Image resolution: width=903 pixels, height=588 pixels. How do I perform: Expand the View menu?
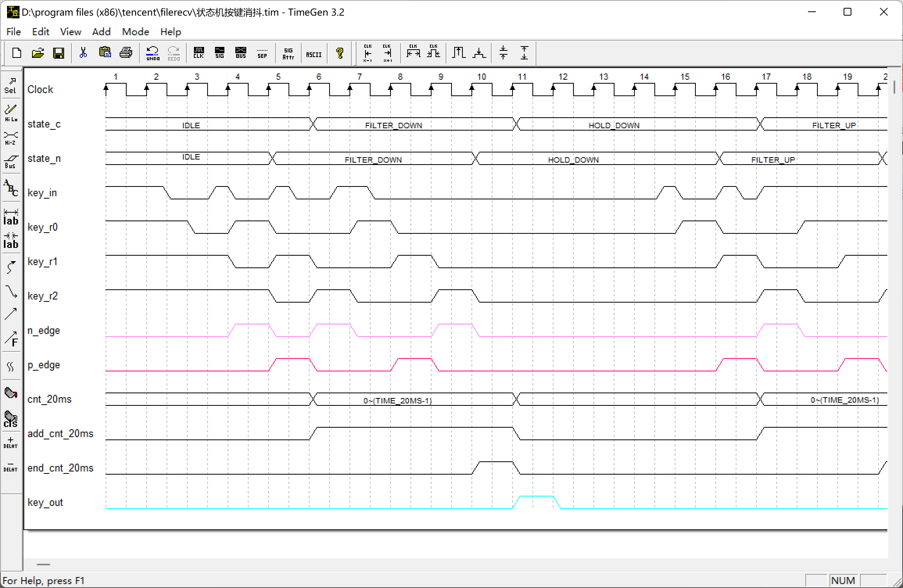click(x=70, y=32)
